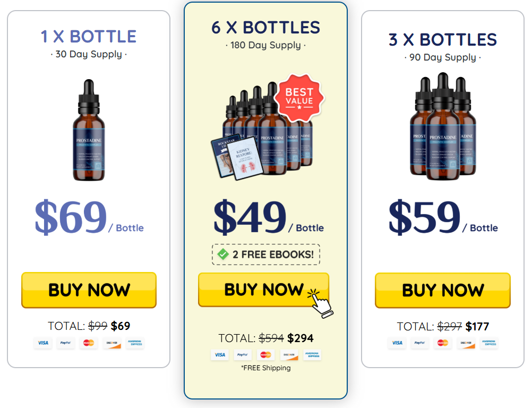Click the 2 FREE EBOOKS dashed box
Image resolution: width=532 pixels, height=408 pixels.
coord(266,254)
